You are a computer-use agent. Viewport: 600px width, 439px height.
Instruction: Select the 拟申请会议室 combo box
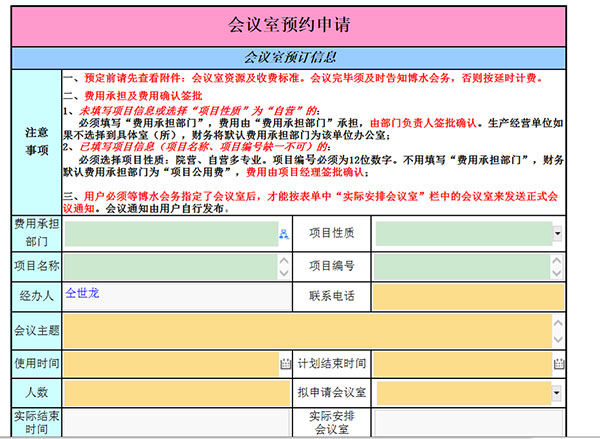[469, 393]
